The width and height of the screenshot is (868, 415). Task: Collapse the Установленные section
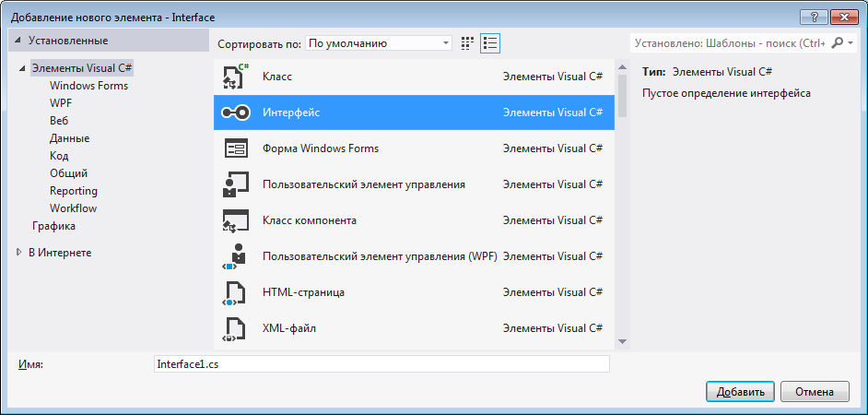[18, 41]
